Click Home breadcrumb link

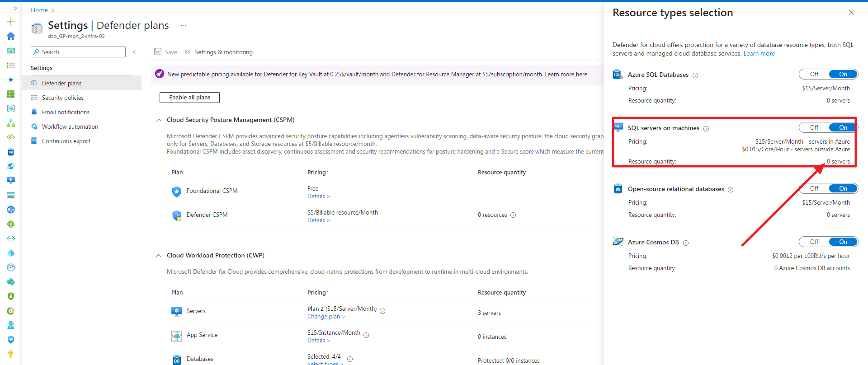coord(39,10)
